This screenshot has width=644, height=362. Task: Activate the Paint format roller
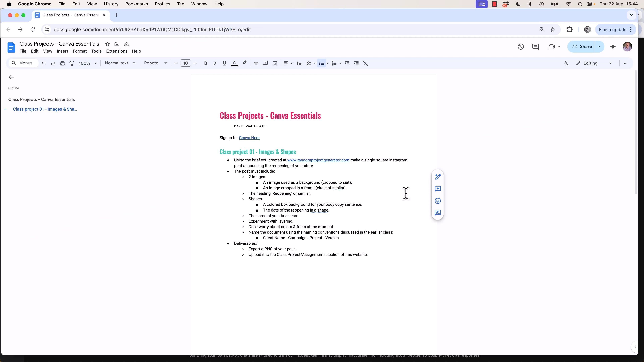(x=72, y=63)
